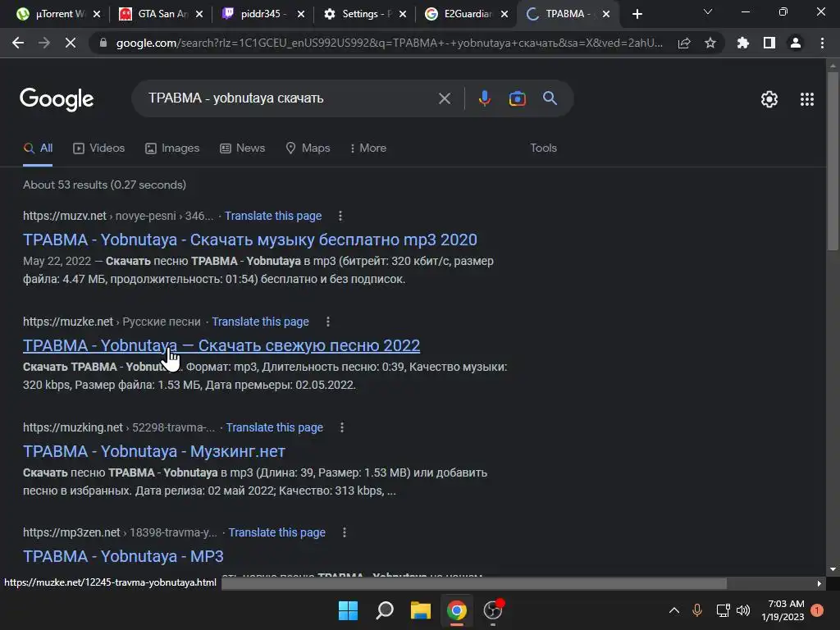This screenshot has width=840, height=630.
Task: Close the E2Guardian tab
Action: point(504,14)
